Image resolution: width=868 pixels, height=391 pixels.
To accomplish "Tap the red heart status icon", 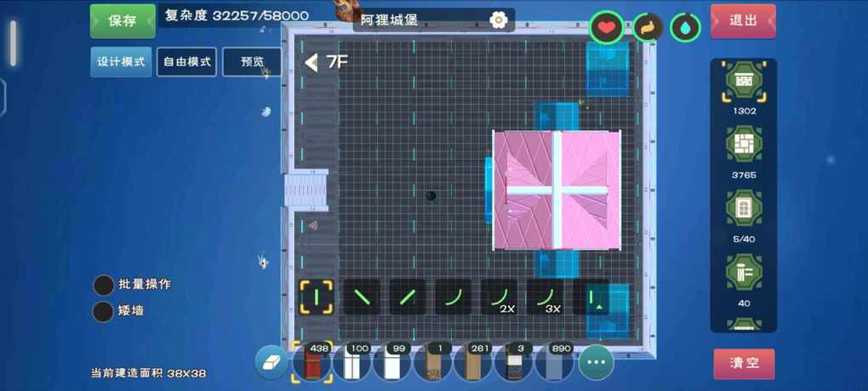I will (606, 28).
